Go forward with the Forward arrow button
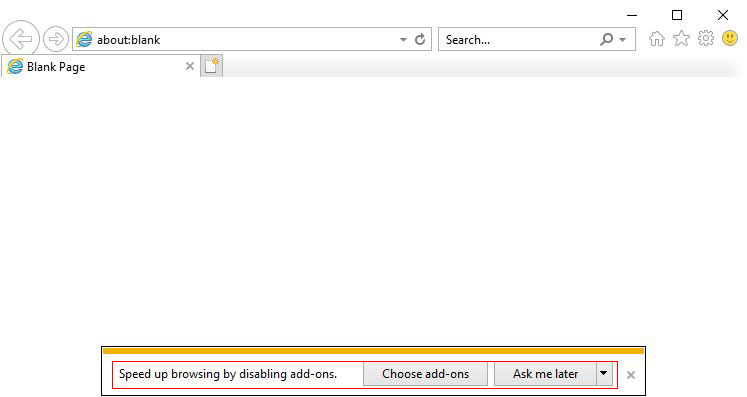Screen dimensions: 747x397 pos(56,39)
